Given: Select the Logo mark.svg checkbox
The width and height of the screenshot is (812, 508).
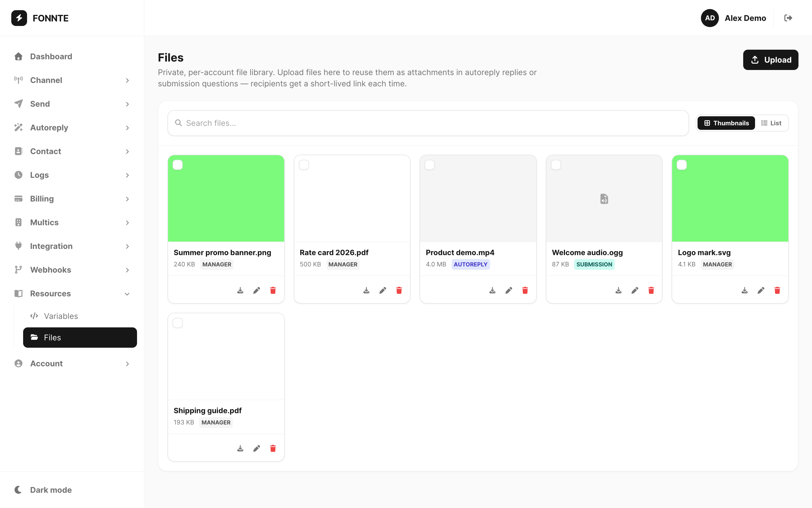Looking at the screenshot, I should point(682,165).
